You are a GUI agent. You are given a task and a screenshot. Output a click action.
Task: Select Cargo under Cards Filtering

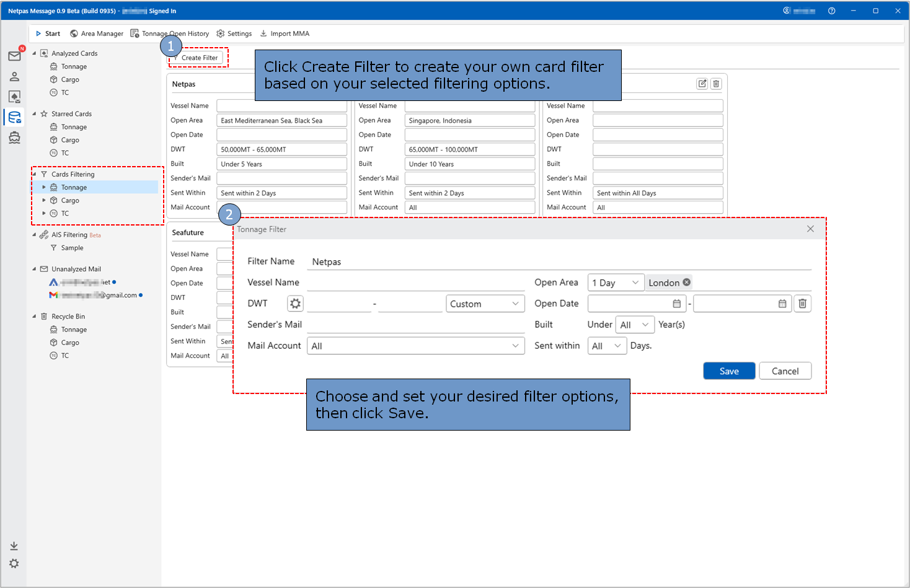coord(70,201)
